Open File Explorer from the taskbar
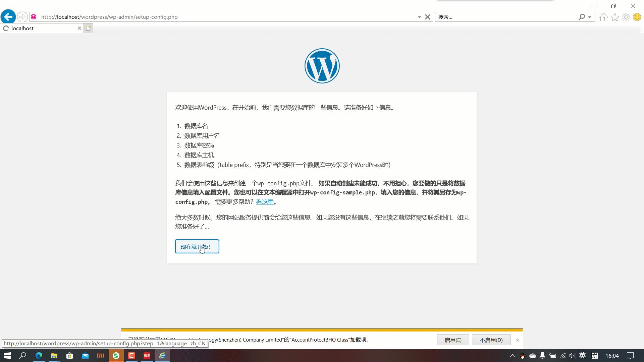This screenshot has width=644, height=362. 54,356
